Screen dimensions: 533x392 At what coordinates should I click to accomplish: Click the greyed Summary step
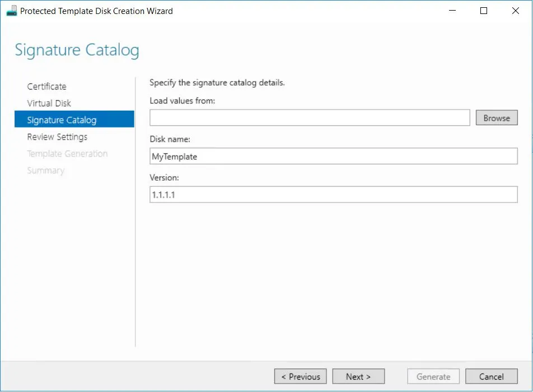(45, 171)
